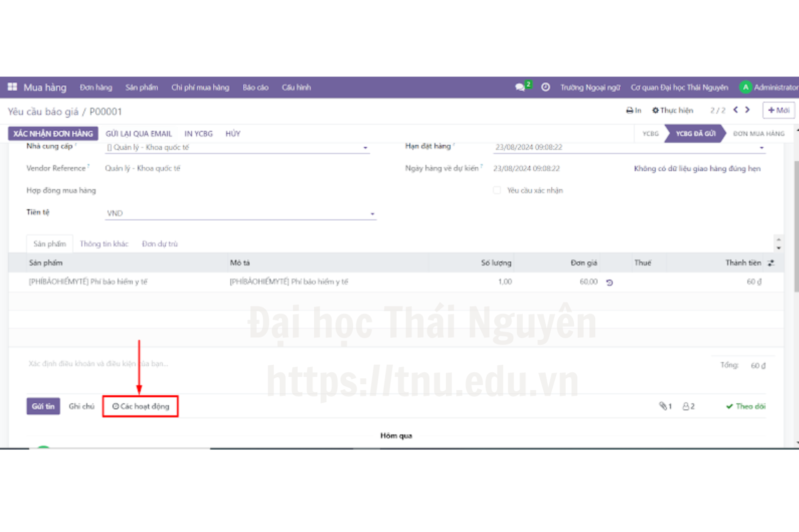Click the Hạn đặt hàng date field
799x532 pixels.
click(x=624, y=147)
